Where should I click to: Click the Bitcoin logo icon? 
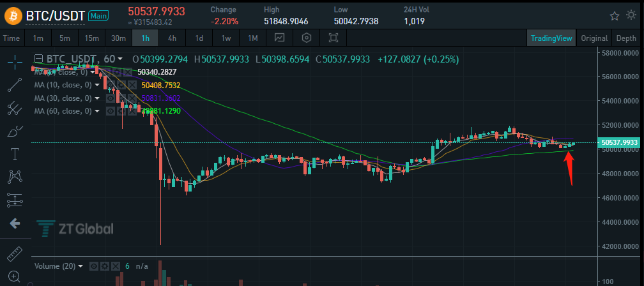coord(13,16)
